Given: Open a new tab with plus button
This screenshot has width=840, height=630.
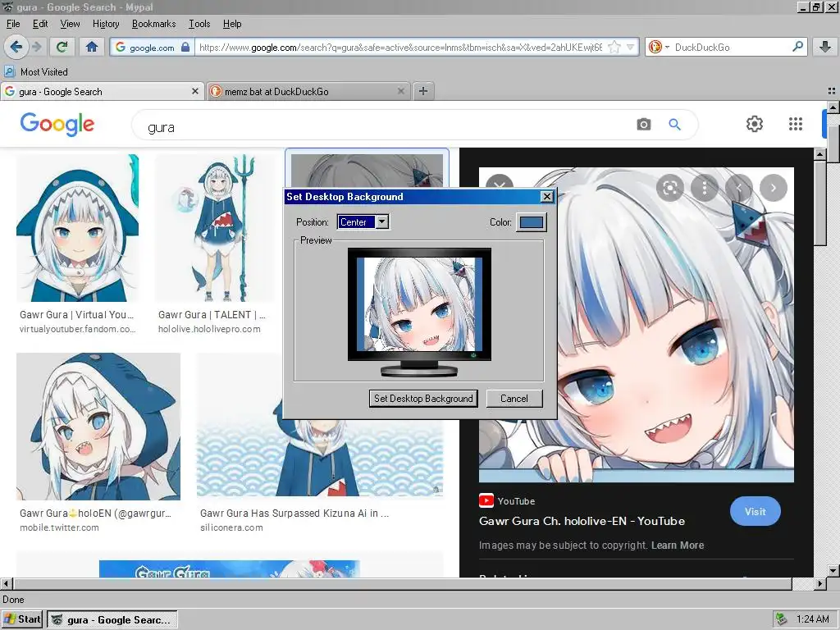Looking at the screenshot, I should point(423,91).
